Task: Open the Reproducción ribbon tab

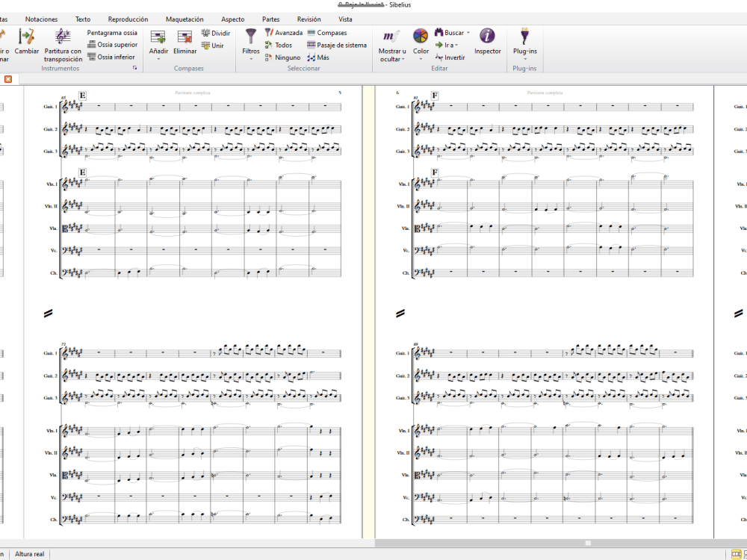Action: (128, 19)
